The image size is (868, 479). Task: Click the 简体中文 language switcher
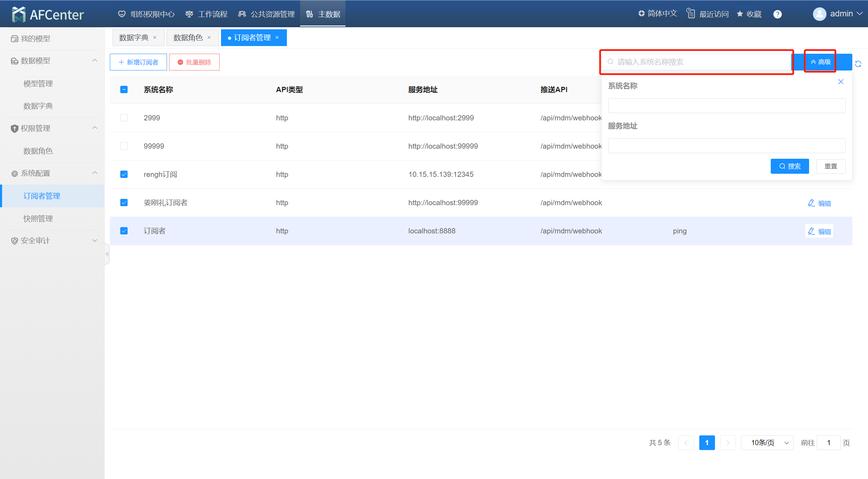(657, 14)
